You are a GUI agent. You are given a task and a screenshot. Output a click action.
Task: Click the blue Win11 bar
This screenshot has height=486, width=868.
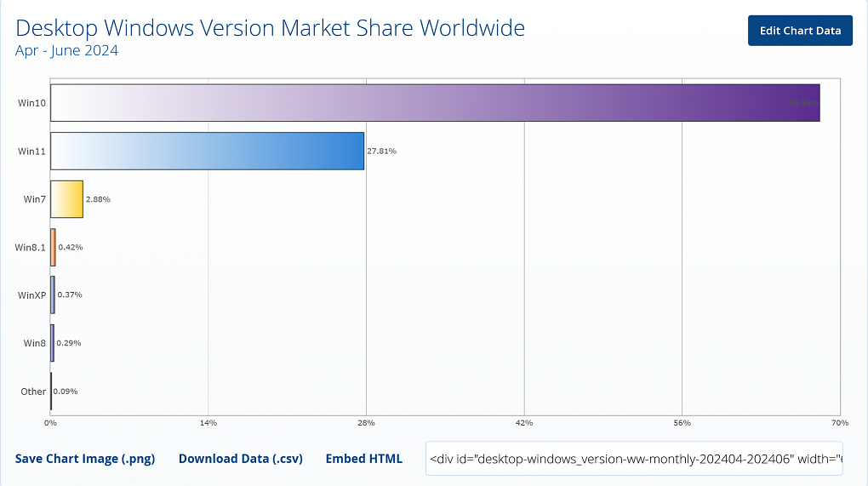pos(207,152)
